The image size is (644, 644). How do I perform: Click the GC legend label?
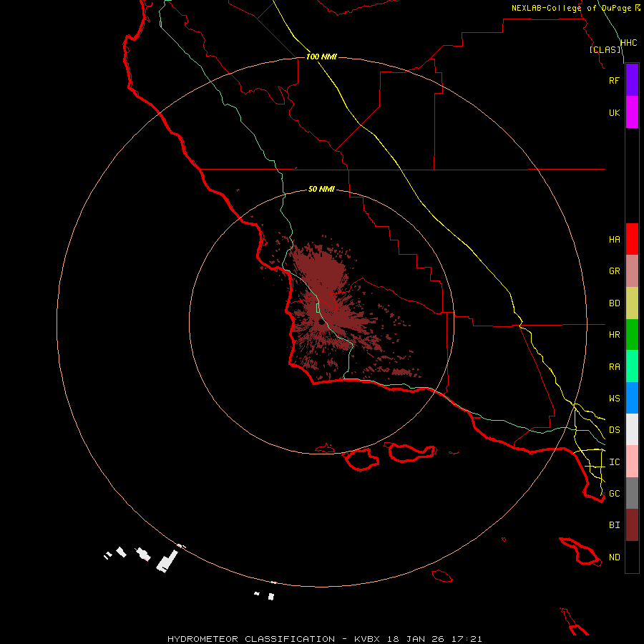(614, 494)
